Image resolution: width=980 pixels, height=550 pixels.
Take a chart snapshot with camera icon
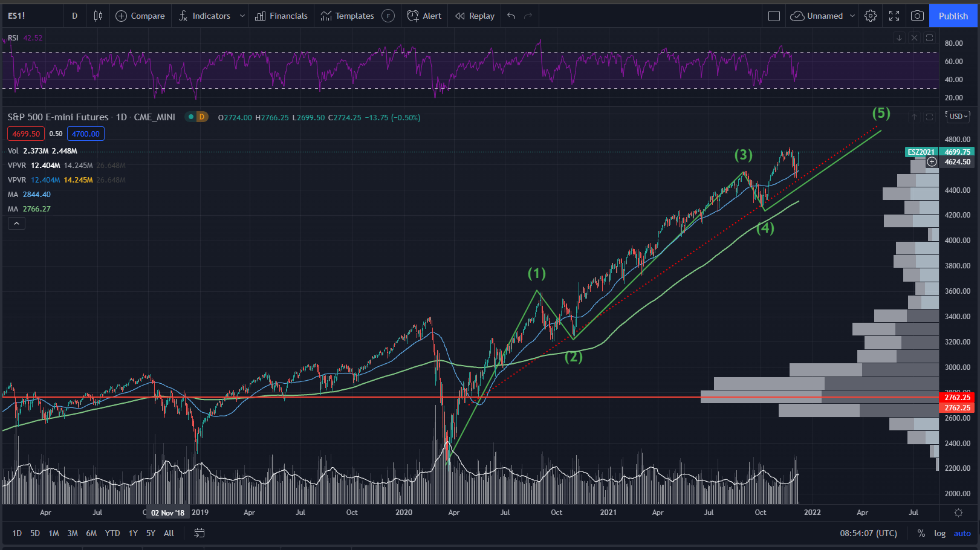click(917, 16)
